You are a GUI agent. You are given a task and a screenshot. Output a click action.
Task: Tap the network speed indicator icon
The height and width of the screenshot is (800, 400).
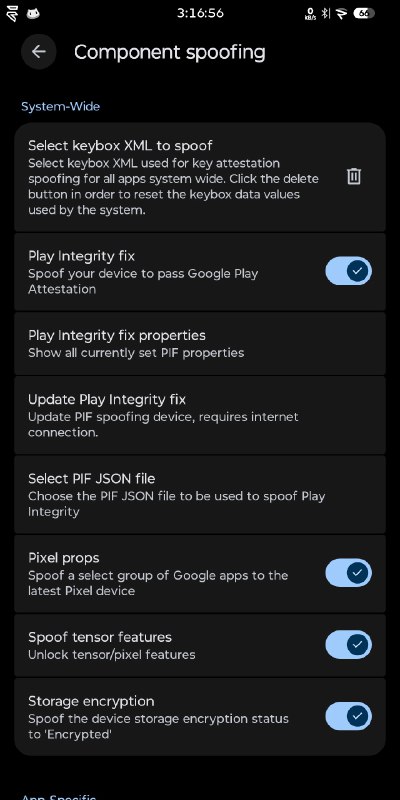[310, 13]
